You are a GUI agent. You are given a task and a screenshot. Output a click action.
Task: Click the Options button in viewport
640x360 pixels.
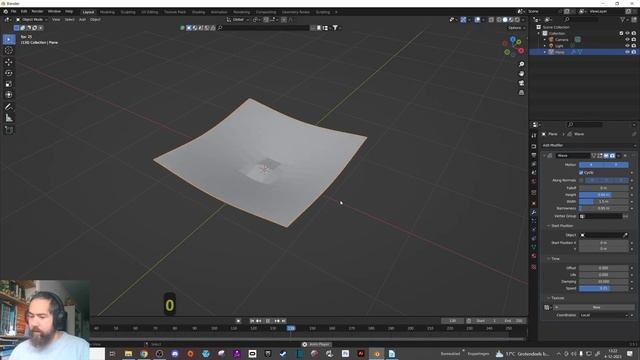point(516,28)
